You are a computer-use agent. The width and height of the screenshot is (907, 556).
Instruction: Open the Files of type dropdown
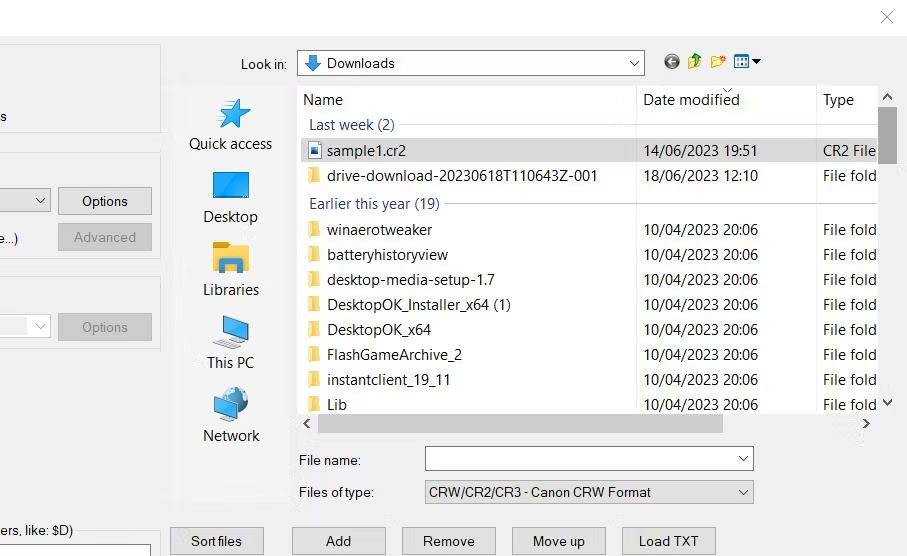click(x=742, y=492)
